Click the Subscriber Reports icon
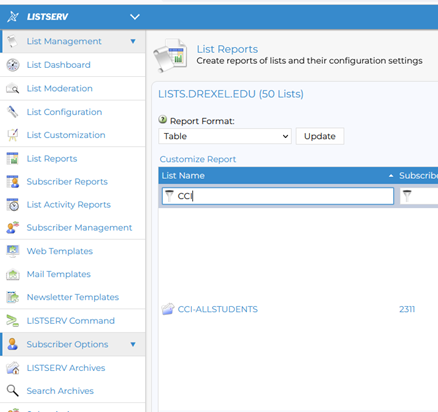 point(13,182)
